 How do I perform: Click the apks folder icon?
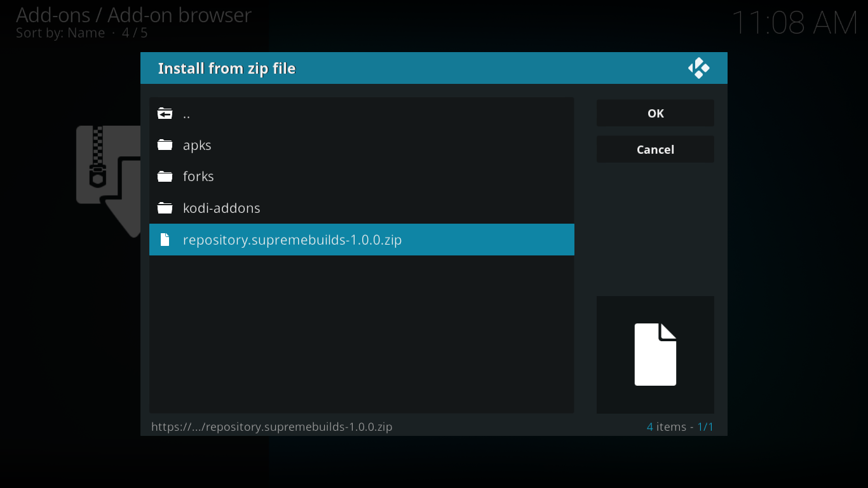[x=165, y=145]
